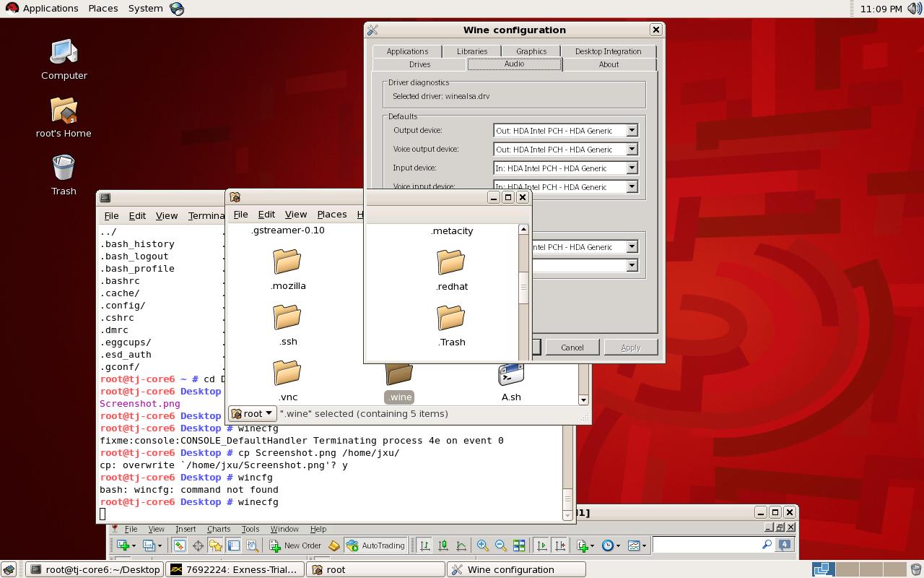Open the empty combo box in Wine configuration

coord(632,266)
